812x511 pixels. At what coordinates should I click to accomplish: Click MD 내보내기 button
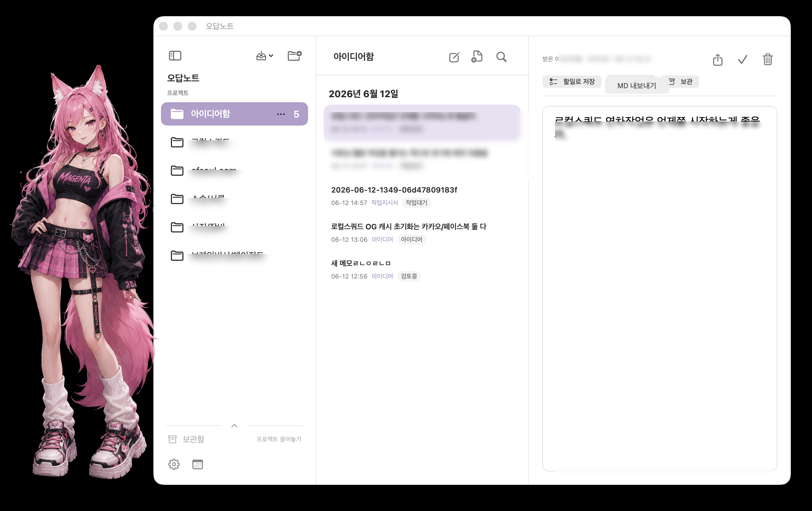click(637, 86)
